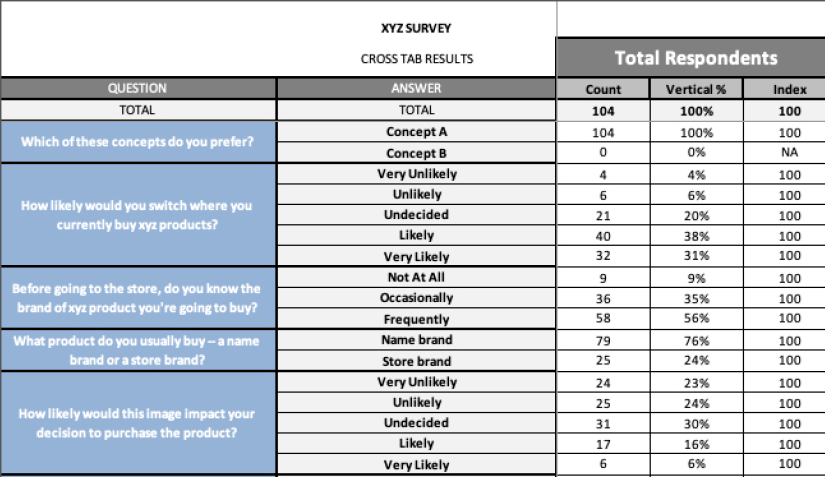Screen dimensions: 825x477
Task: Click the CROSS TAB RESULTS subtitle
Action: (416, 59)
